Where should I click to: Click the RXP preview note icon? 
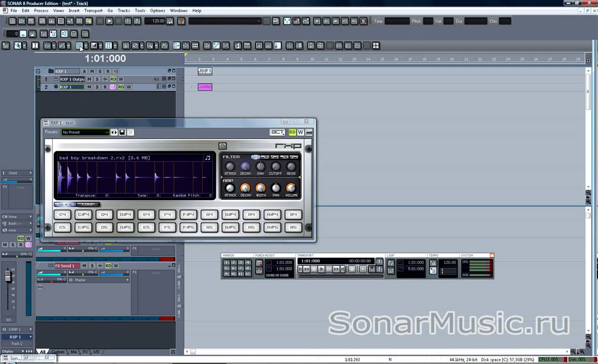click(x=208, y=157)
